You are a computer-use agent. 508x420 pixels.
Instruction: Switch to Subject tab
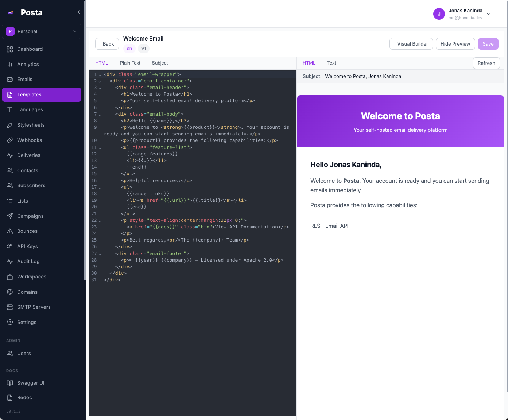click(x=160, y=63)
